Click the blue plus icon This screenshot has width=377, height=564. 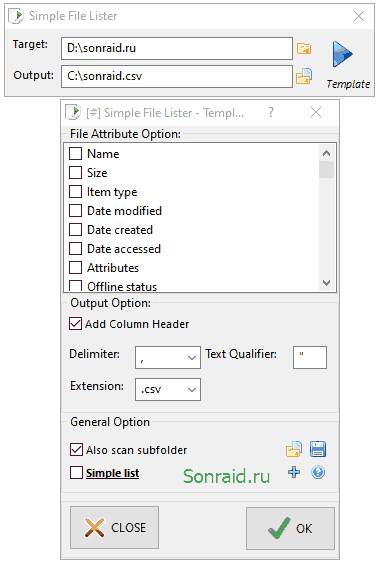coord(294,472)
